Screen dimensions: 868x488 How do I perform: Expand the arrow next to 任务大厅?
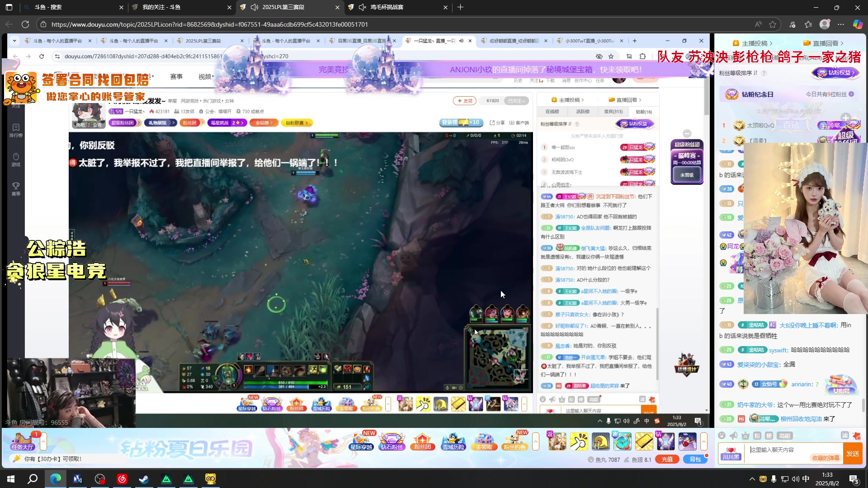click(43, 441)
